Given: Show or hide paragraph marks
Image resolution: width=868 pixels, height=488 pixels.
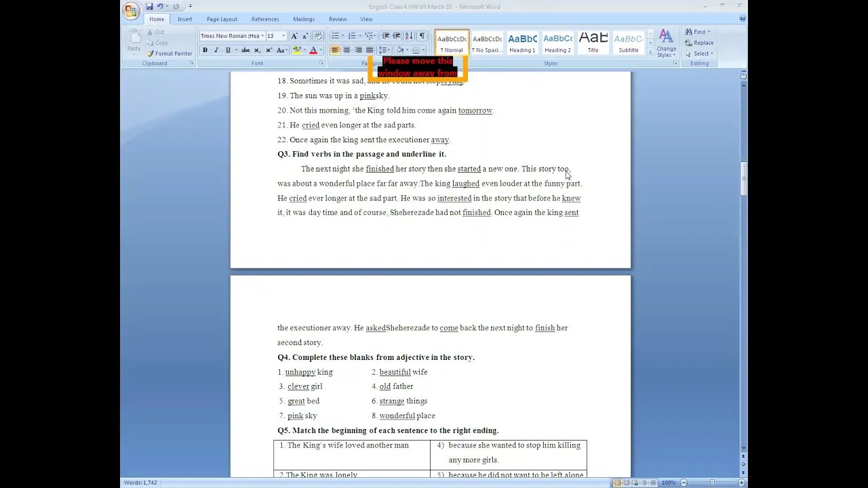Looking at the screenshot, I should coord(422,36).
